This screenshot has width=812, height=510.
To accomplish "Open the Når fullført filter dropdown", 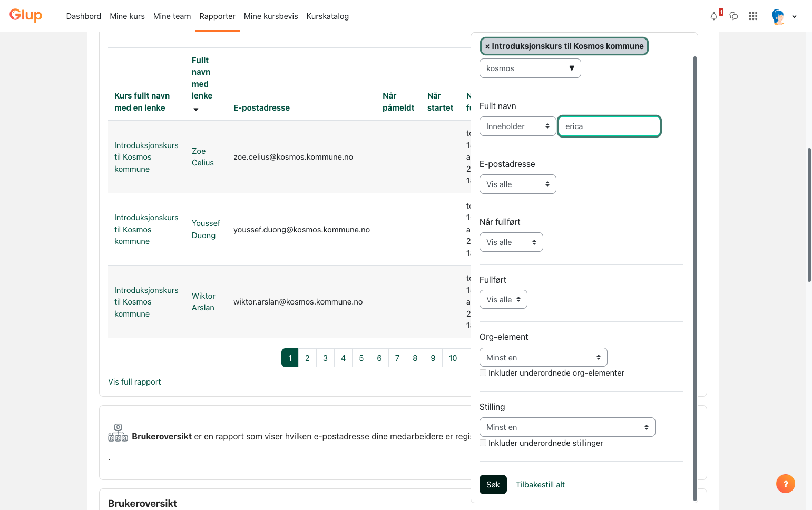I will pyautogui.click(x=511, y=242).
